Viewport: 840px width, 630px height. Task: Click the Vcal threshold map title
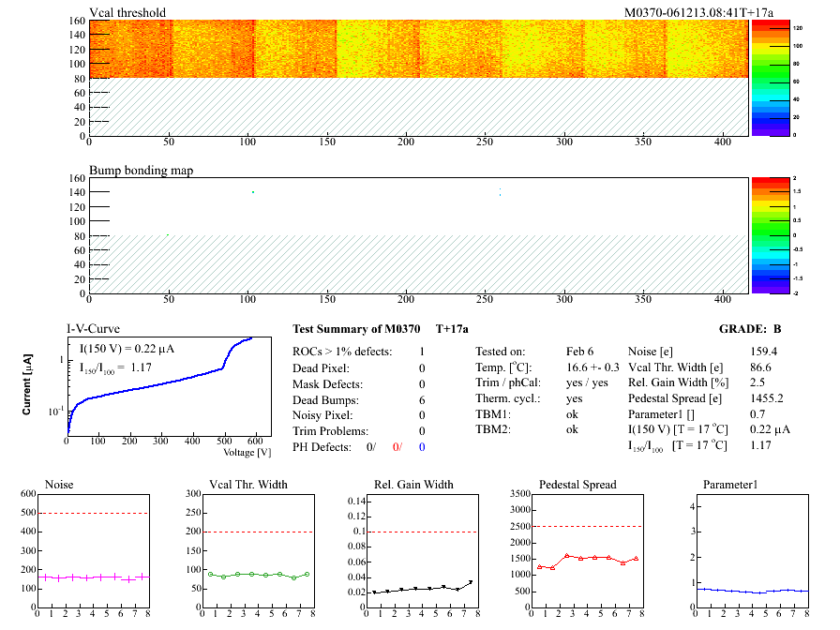click(127, 12)
